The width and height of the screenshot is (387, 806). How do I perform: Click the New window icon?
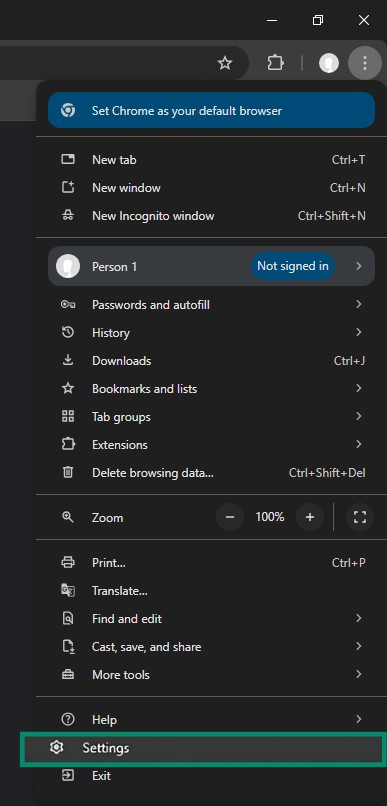pyautogui.click(x=68, y=188)
